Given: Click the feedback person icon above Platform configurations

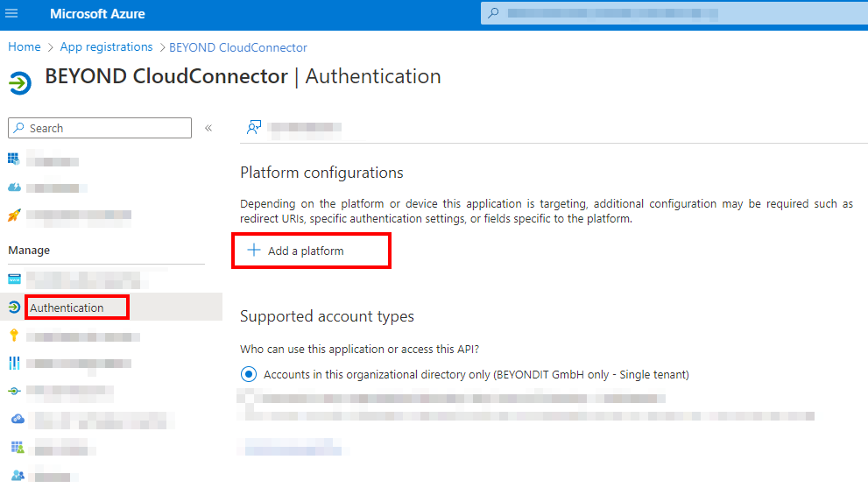Looking at the screenshot, I should point(253,127).
